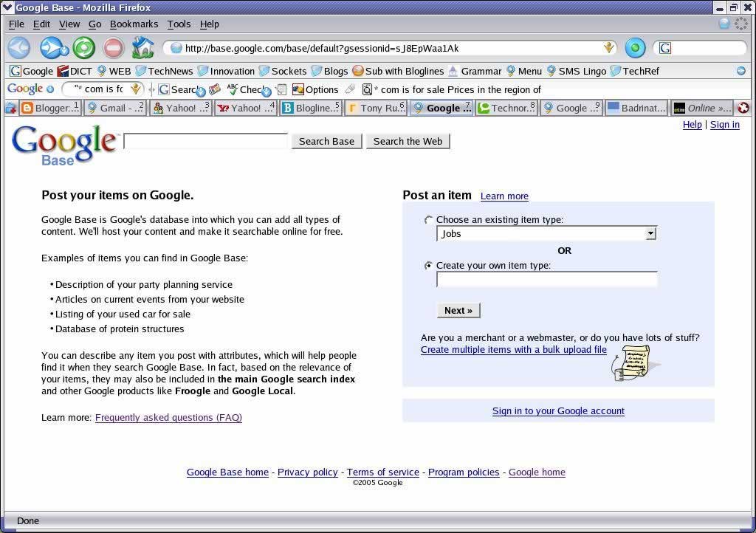
Task: Open the Edit menu
Action: 41,24
